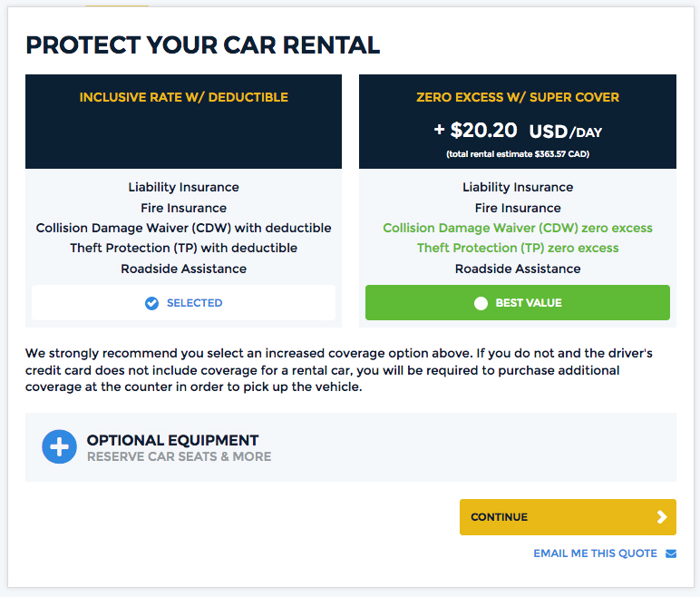The width and height of the screenshot is (700, 597).
Task: Click the envelope icon next to the email quote link
Action: [x=671, y=553]
